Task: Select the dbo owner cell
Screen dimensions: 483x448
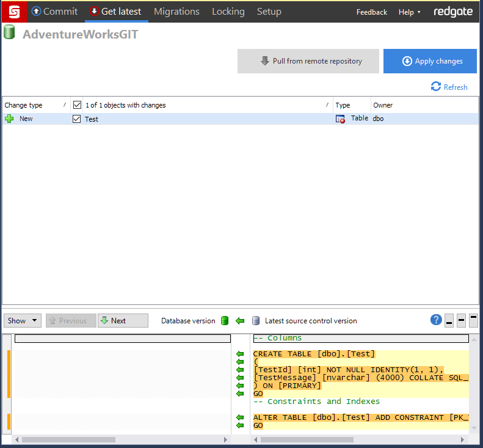Action: pos(378,119)
